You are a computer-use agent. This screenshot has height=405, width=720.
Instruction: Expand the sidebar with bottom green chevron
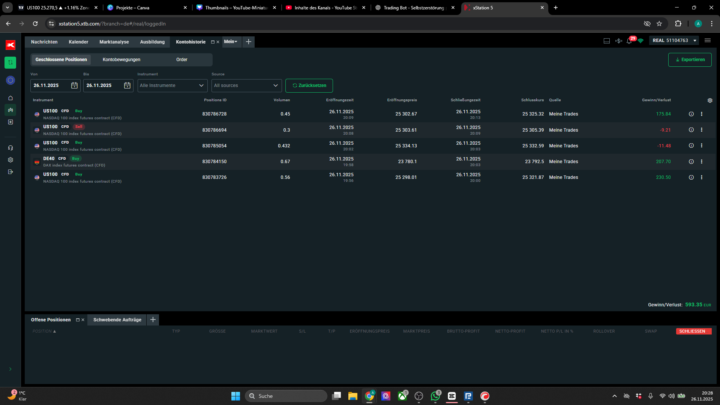click(x=10, y=369)
